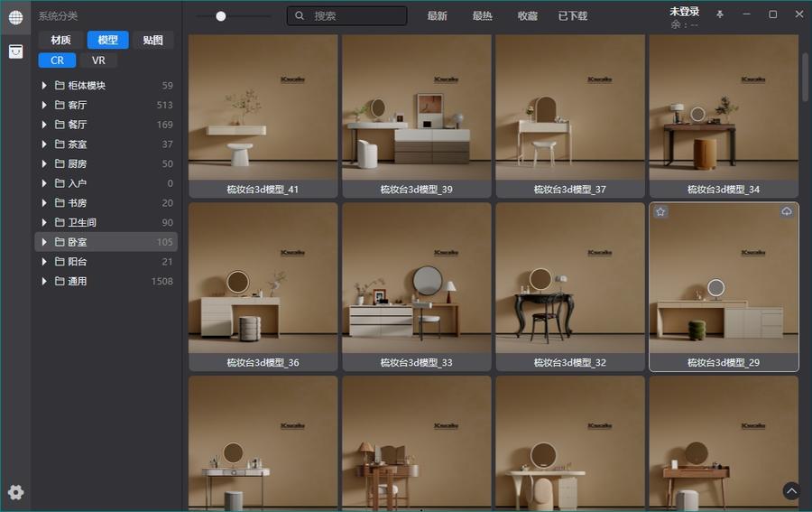Click the 系统分类 header label

58,16
